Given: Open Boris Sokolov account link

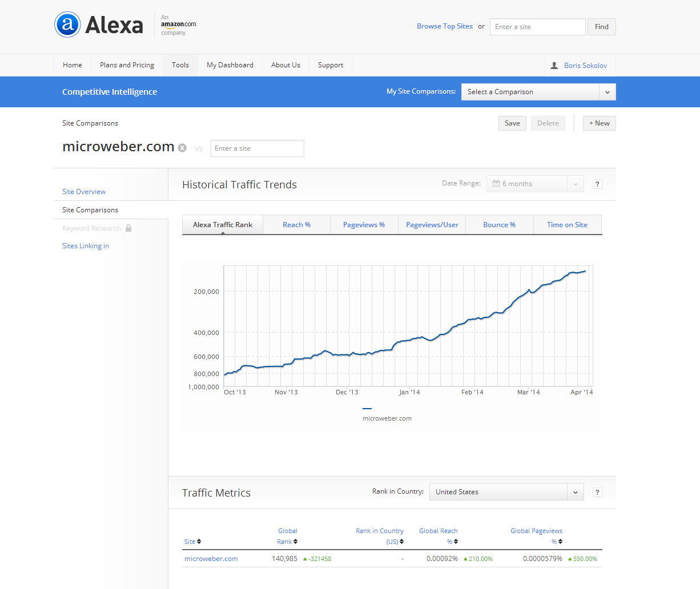Looking at the screenshot, I should [585, 66].
